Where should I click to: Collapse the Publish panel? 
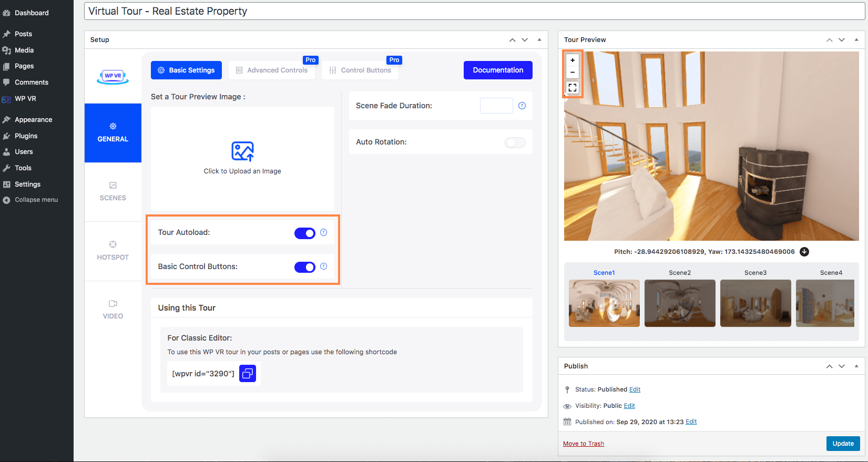point(856,366)
